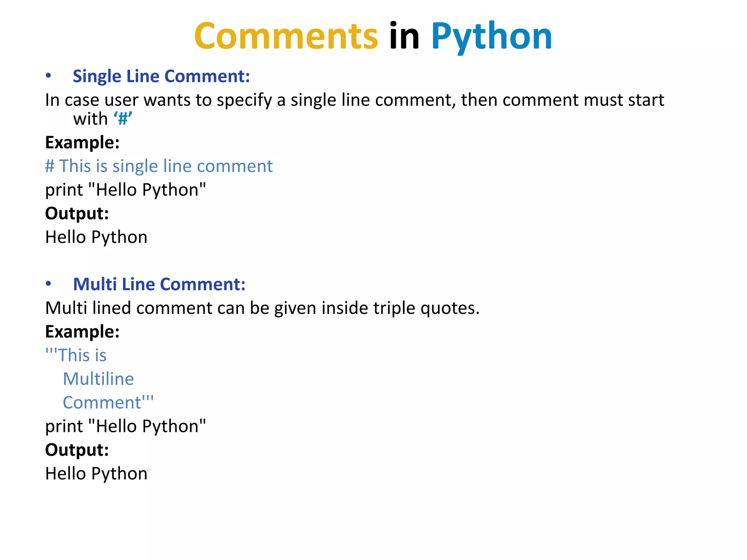This screenshot has width=747, height=560.
Task: Click the word Comments in the title
Action: pyautogui.click(x=286, y=36)
